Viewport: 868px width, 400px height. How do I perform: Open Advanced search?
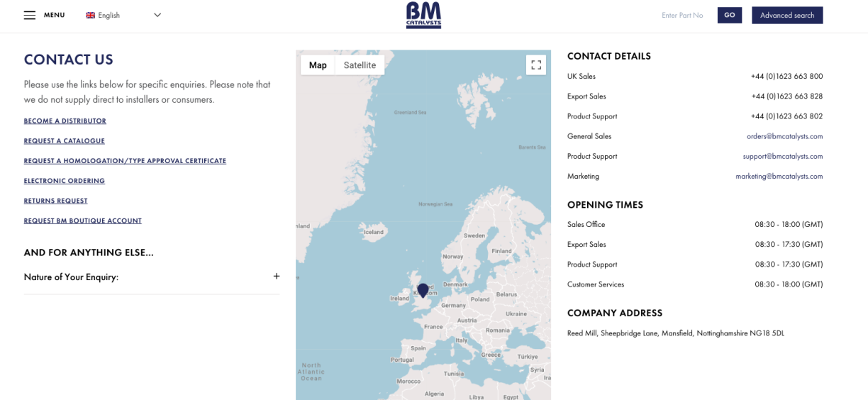coord(787,16)
